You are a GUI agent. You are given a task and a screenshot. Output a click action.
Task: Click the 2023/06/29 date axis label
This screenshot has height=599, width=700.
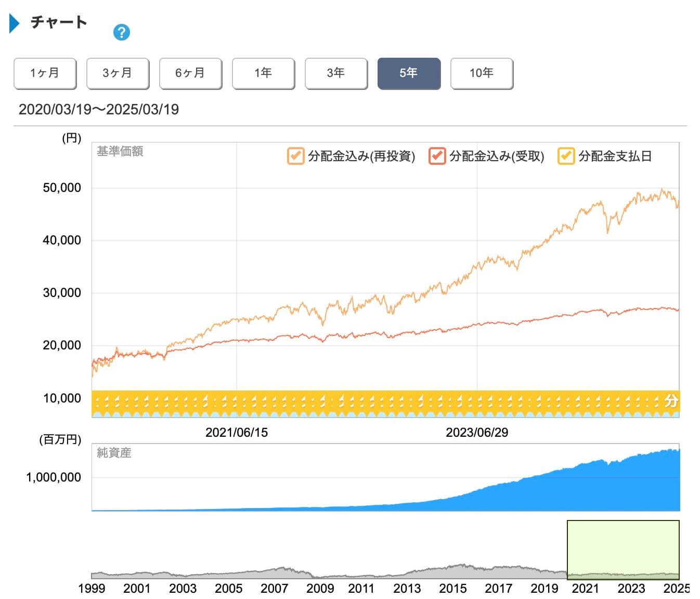pos(477,433)
